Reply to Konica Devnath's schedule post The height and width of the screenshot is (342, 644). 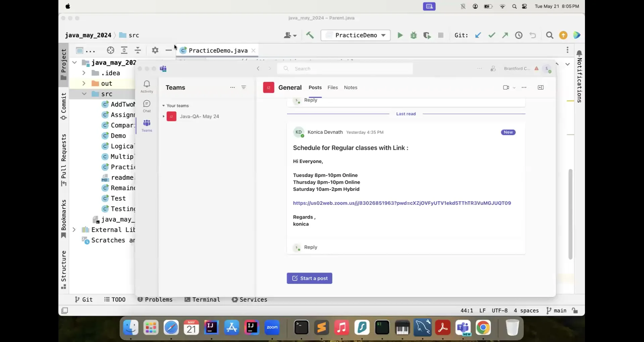(x=310, y=247)
